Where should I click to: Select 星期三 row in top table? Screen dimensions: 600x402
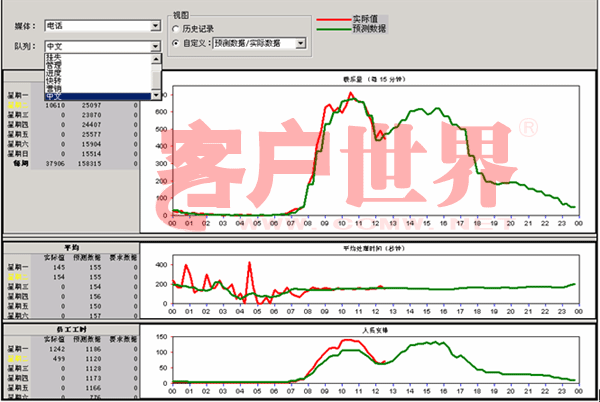click(19, 115)
